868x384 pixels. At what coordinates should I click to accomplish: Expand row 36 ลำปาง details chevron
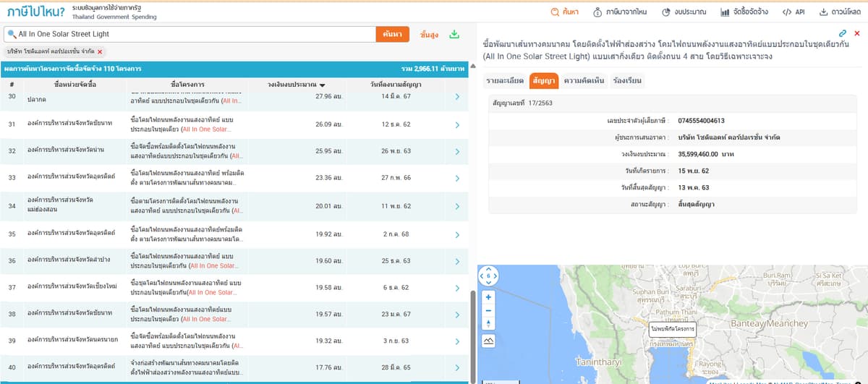pyautogui.click(x=457, y=261)
